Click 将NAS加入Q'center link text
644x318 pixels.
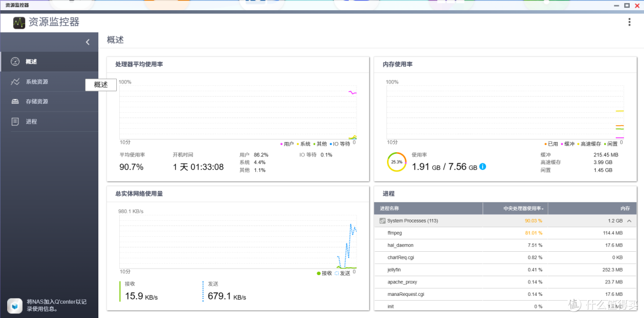click(x=57, y=305)
